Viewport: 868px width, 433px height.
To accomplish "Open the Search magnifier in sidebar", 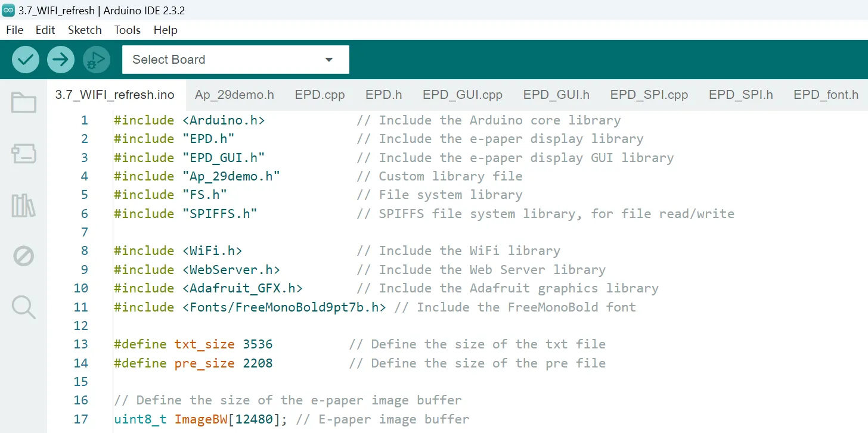I will pyautogui.click(x=24, y=307).
